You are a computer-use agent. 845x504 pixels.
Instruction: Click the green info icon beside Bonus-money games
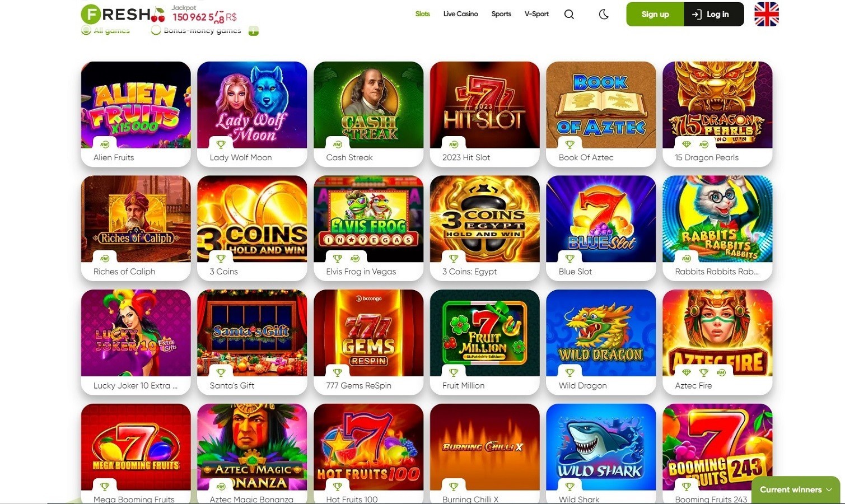point(254,31)
